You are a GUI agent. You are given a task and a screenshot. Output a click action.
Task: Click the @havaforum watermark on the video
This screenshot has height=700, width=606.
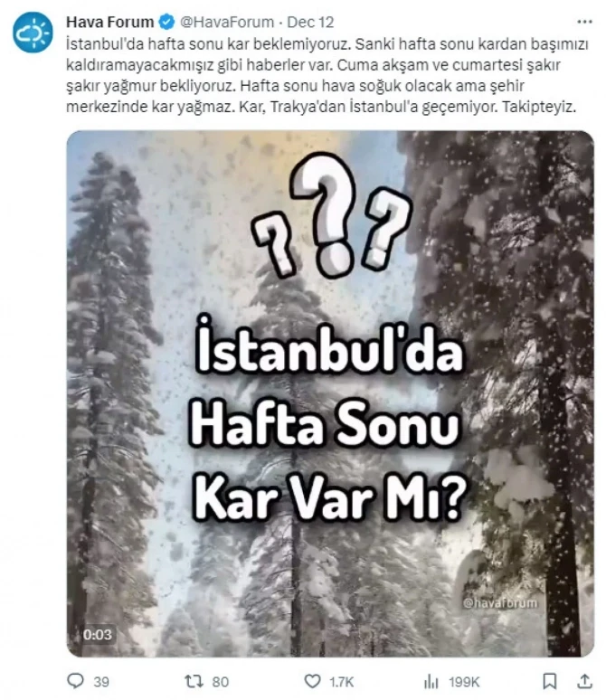click(500, 603)
